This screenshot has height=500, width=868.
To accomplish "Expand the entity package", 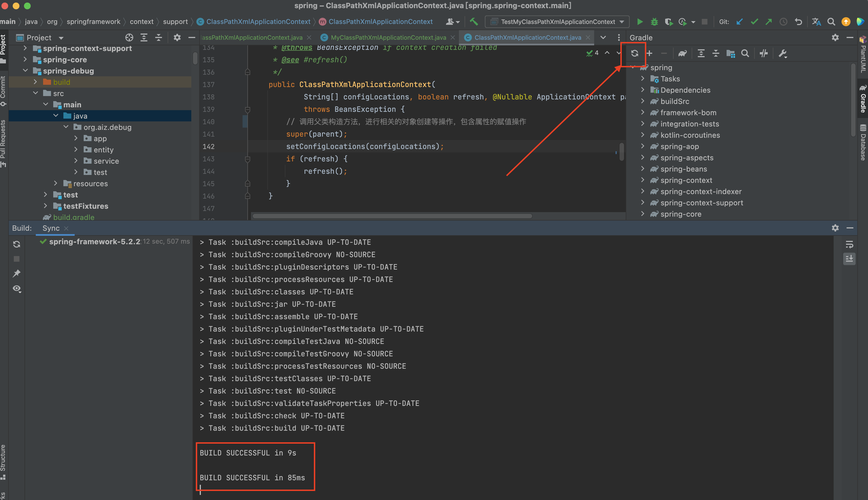I will pos(76,150).
